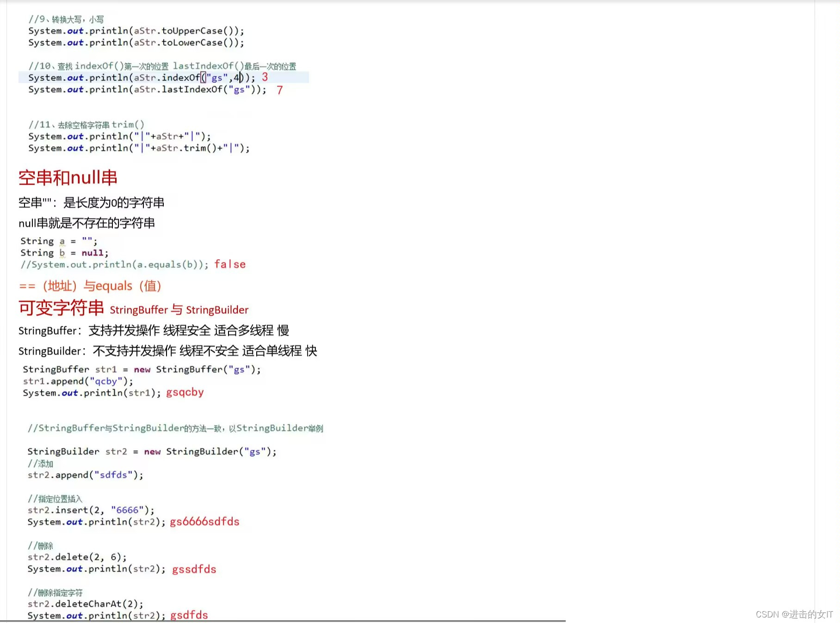Click the comment about StringBuilder举例

[x=175, y=428]
